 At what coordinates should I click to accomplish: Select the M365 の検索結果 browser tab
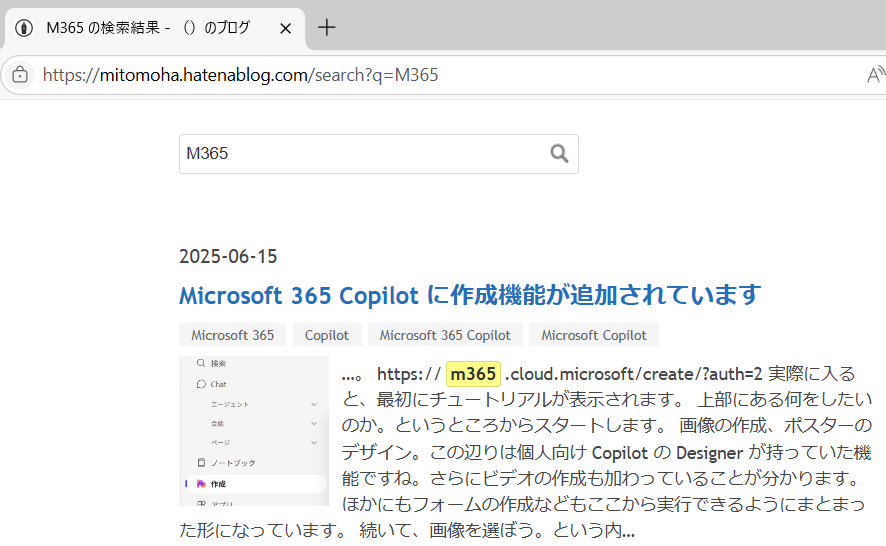(155, 28)
